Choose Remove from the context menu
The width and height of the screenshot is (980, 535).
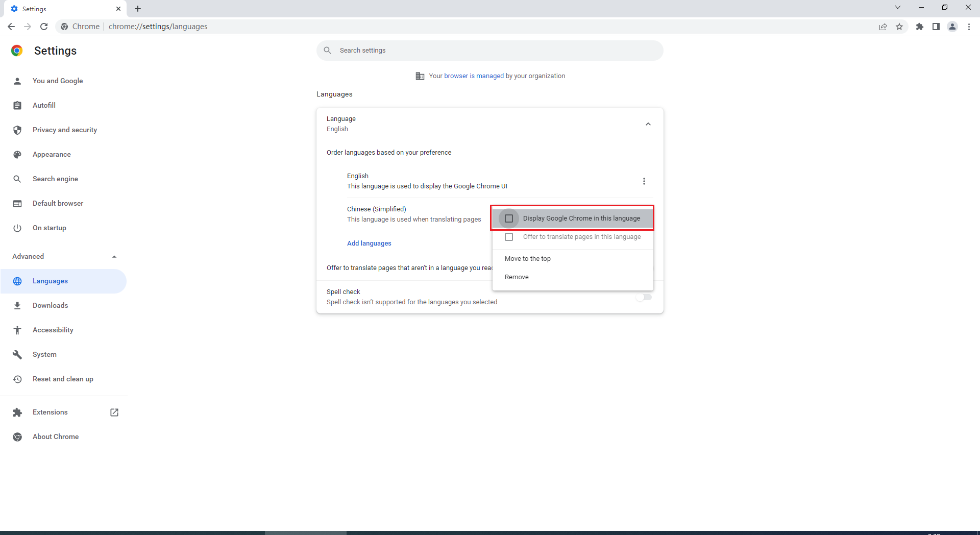click(517, 277)
